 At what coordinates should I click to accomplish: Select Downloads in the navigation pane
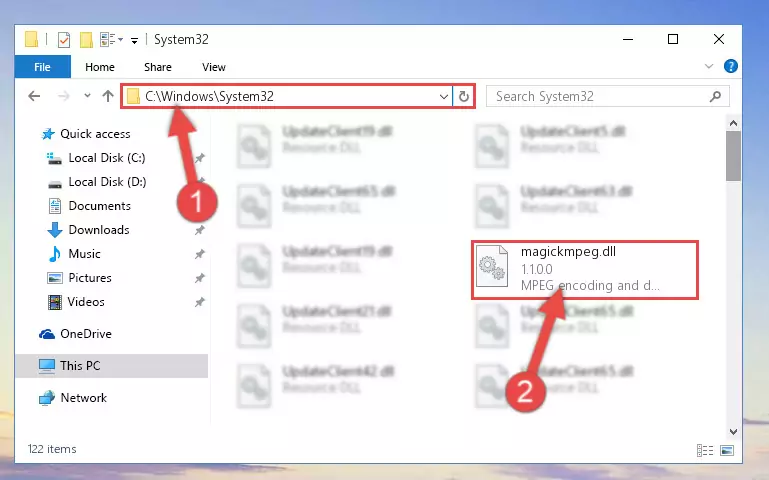(99, 230)
